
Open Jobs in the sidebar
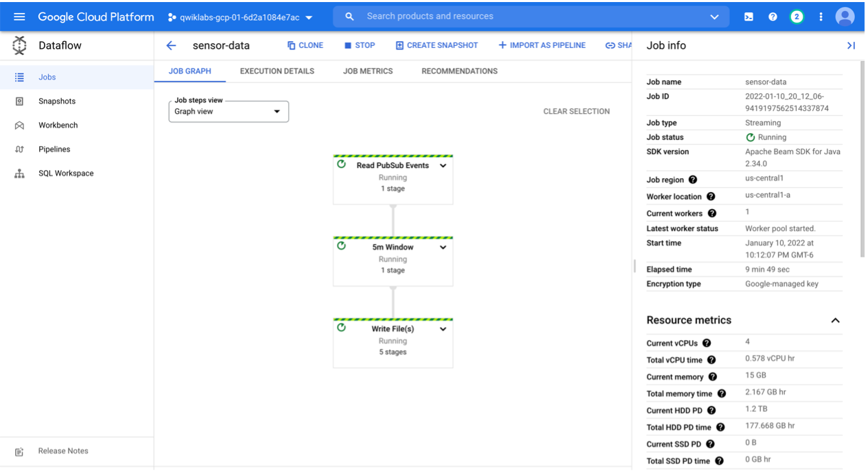tap(77, 77)
